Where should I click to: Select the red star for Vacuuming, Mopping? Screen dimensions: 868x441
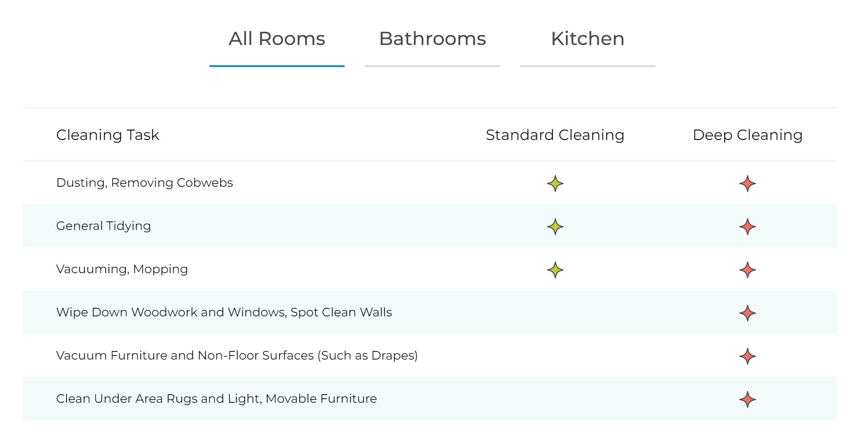tap(747, 269)
